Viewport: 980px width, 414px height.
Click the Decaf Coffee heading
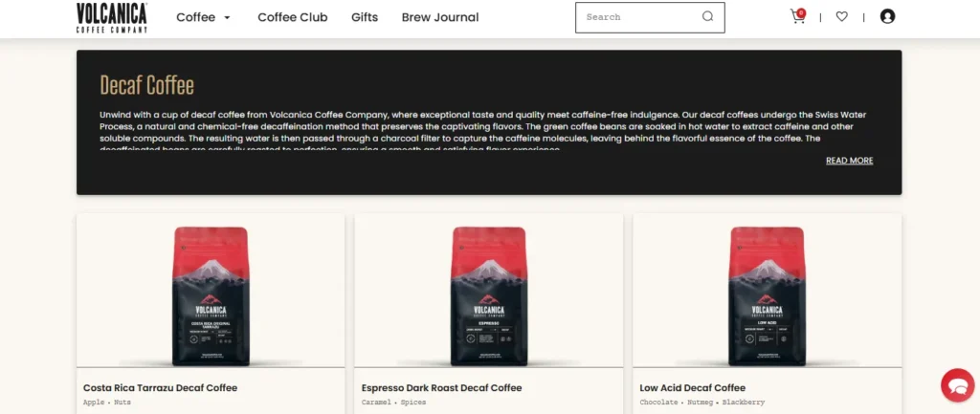(146, 85)
